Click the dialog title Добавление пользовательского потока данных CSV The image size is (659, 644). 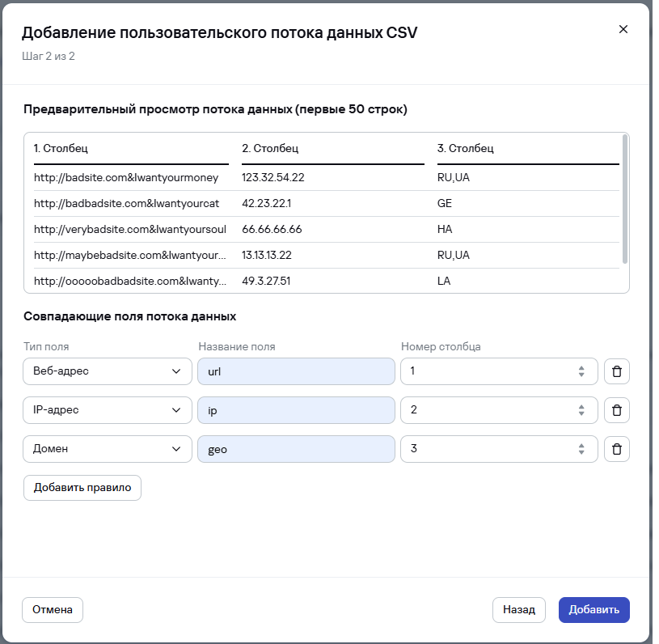[x=220, y=33]
